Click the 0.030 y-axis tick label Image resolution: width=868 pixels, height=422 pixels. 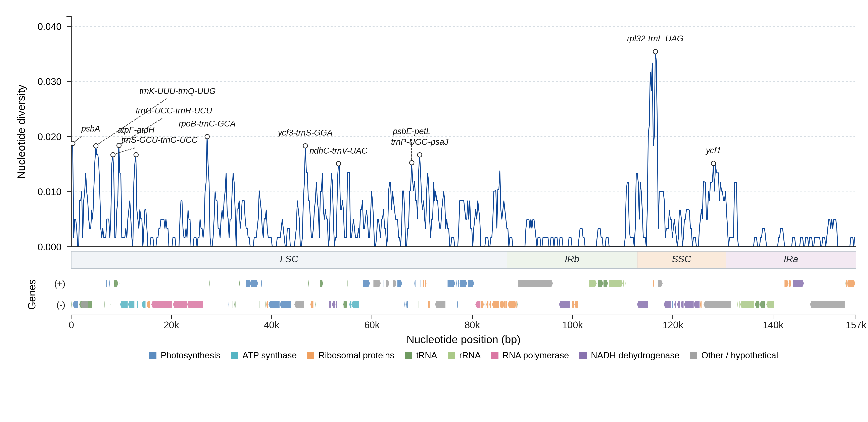50,82
